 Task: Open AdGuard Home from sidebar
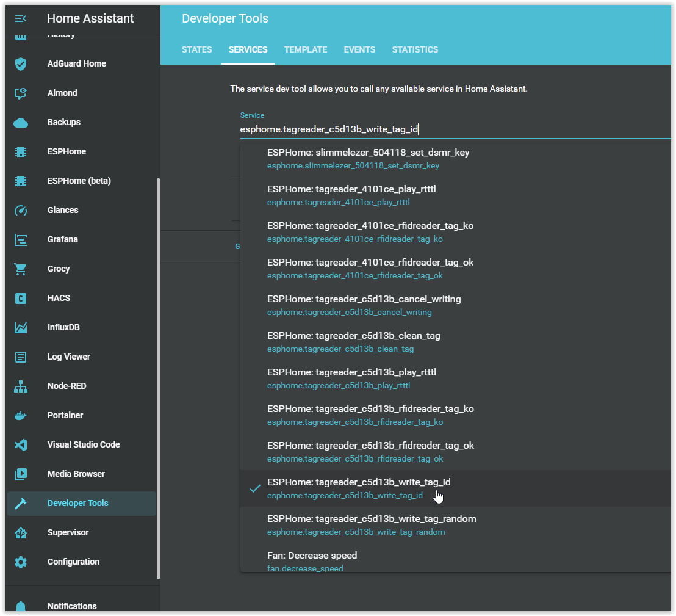coord(82,64)
